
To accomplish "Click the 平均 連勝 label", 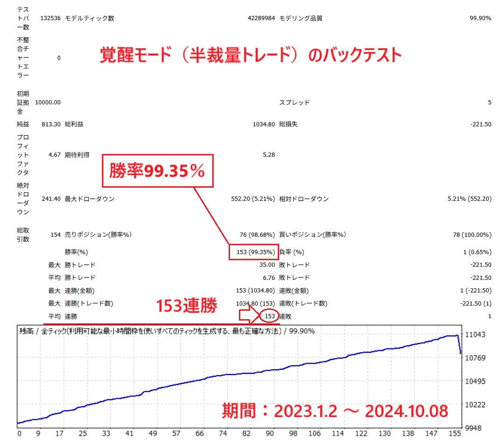I will pyautogui.click(x=63, y=316).
